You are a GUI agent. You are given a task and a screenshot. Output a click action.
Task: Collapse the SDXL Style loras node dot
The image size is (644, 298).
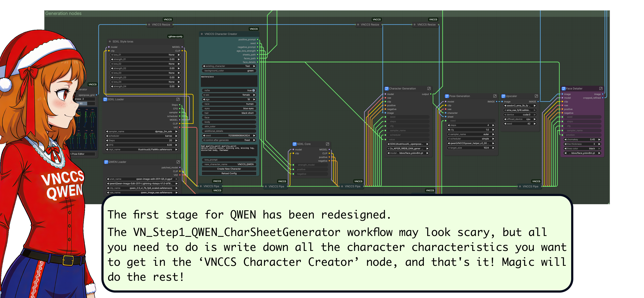tap(110, 41)
